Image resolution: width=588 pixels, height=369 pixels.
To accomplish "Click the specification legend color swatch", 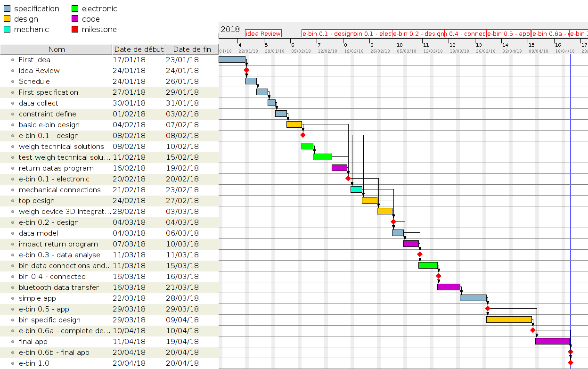I will point(7,8).
